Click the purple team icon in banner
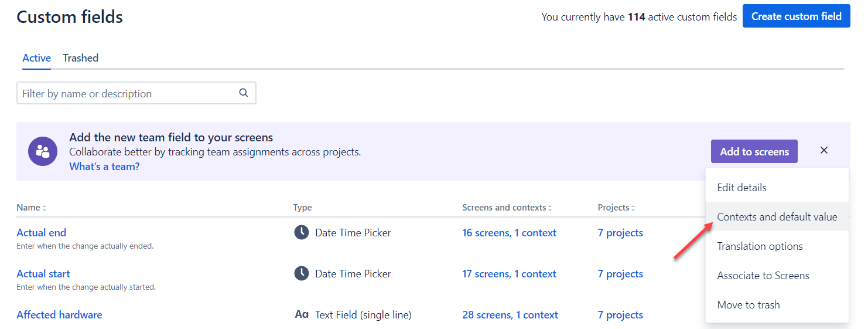 coord(43,151)
